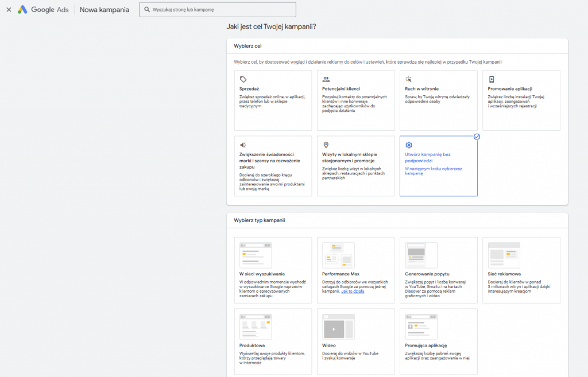Screen dimensions: 588x377
Task: Click the gear icon for campaign without guidance
Action: tap(408, 145)
